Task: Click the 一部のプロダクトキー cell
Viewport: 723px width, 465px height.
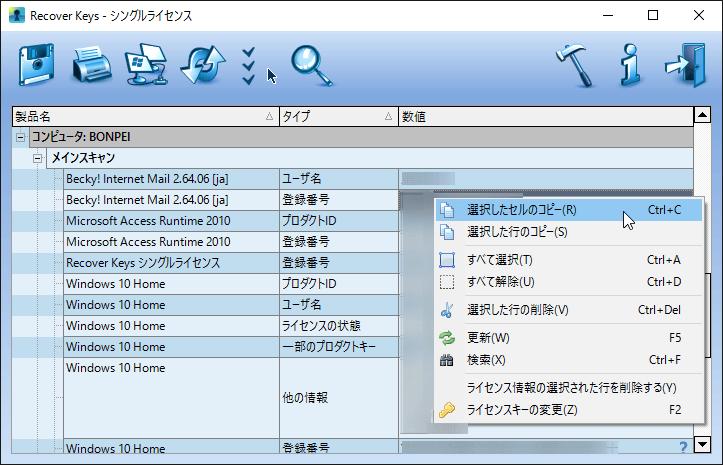Action: [339, 347]
